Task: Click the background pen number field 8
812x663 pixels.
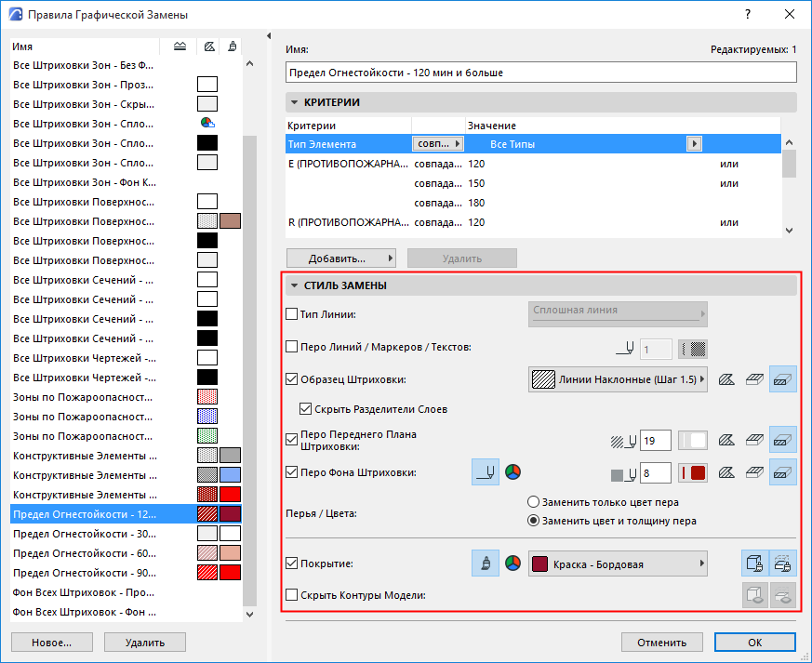Action: coord(656,472)
